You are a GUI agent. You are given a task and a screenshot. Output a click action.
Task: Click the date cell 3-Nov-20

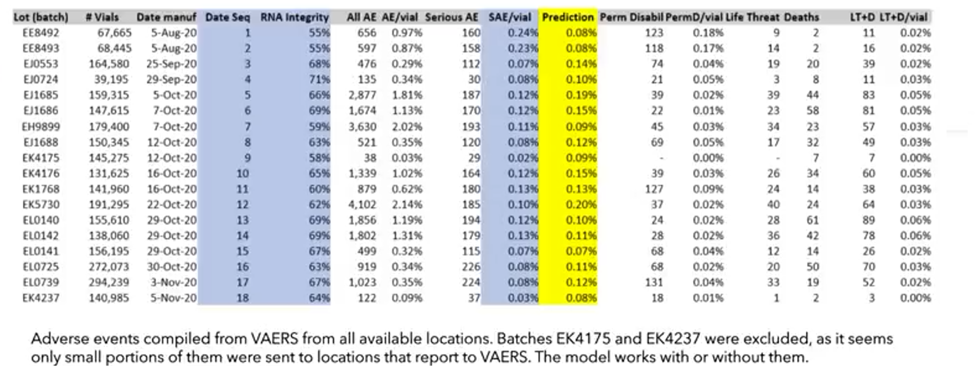(x=173, y=283)
